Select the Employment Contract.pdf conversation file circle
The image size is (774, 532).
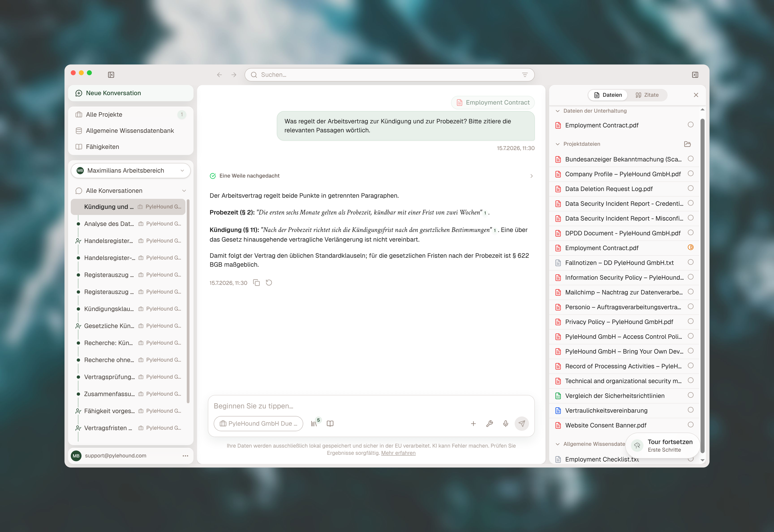pyautogui.click(x=691, y=125)
